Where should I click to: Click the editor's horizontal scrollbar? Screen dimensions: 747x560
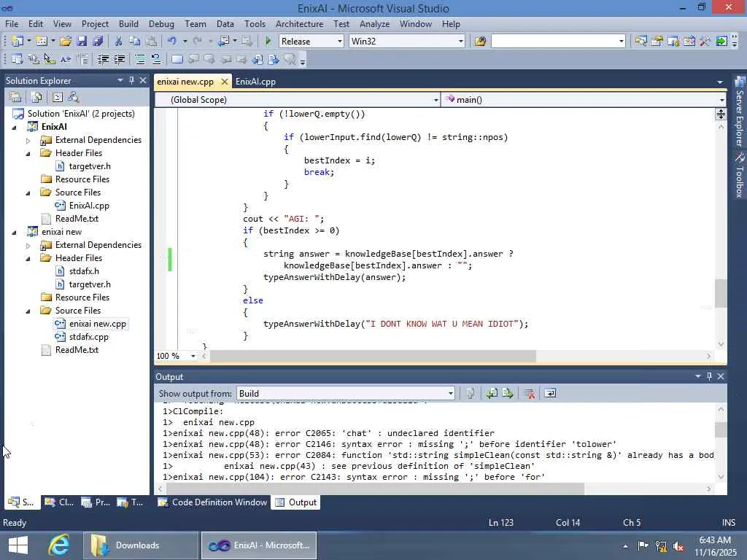372,356
